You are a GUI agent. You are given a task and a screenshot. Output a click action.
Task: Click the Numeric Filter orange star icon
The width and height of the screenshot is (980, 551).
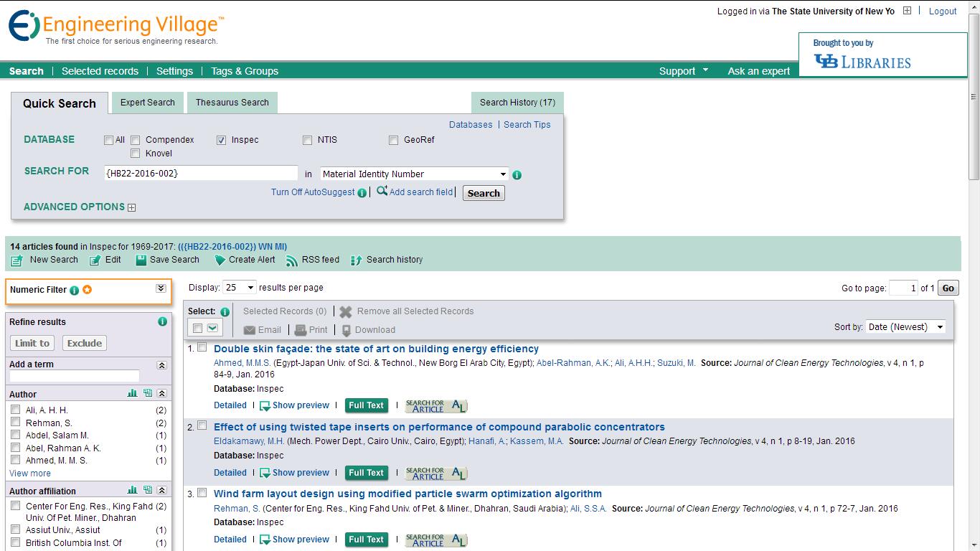88,290
